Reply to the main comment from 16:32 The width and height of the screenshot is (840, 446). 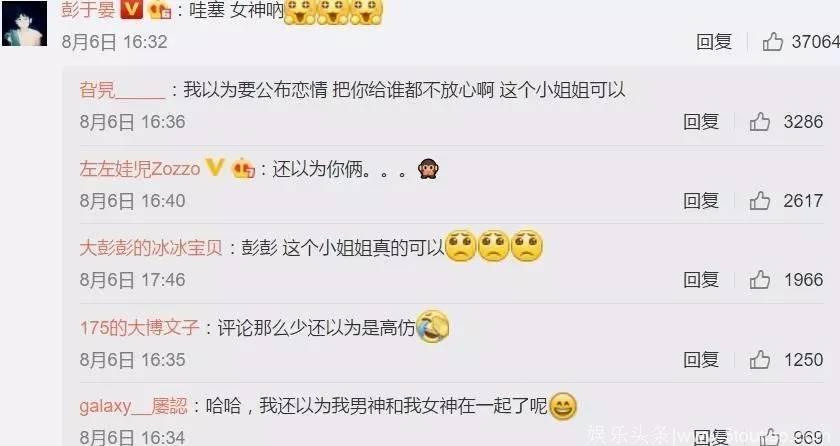pyautogui.click(x=714, y=42)
